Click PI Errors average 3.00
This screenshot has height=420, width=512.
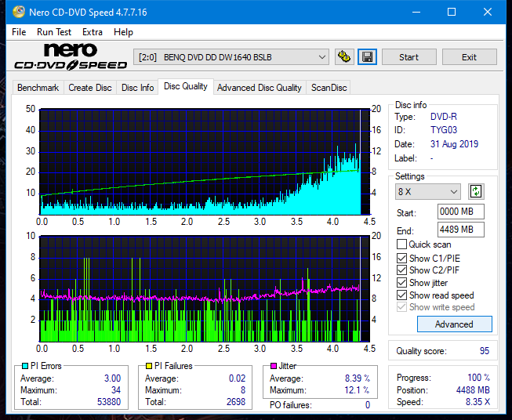pyautogui.click(x=112, y=378)
